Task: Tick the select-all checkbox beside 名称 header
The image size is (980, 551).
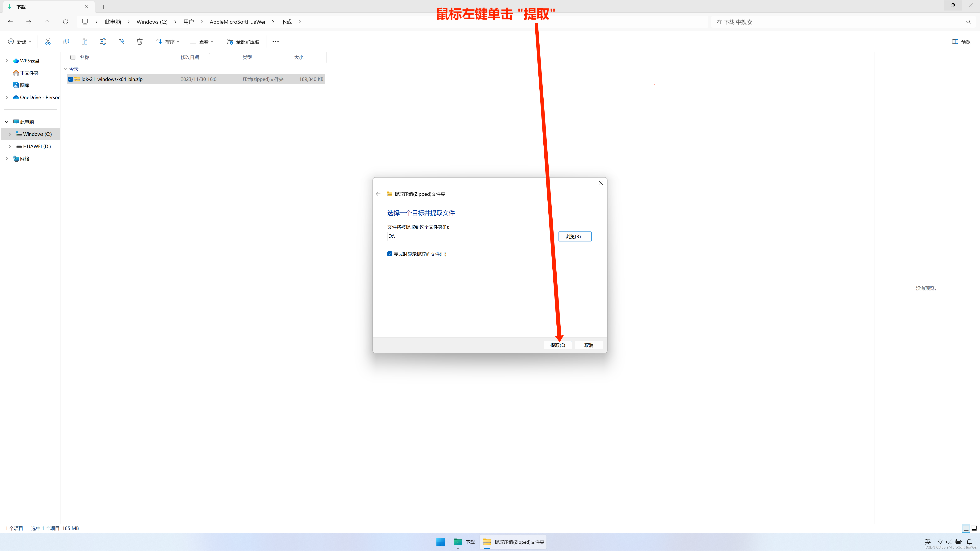Action: (x=73, y=57)
